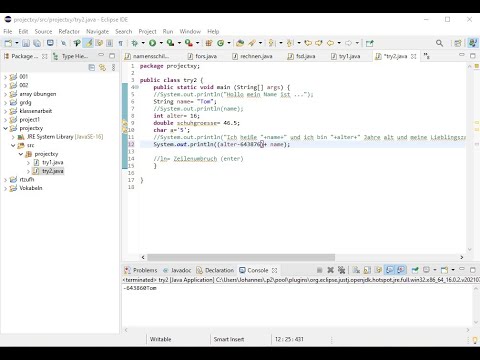Open the Refactor menu

point(69,31)
